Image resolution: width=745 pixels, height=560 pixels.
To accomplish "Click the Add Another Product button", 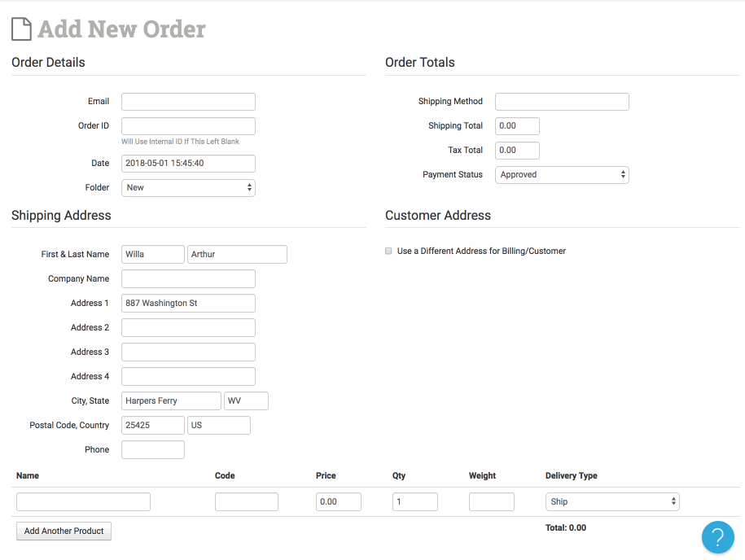I will (x=64, y=532).
